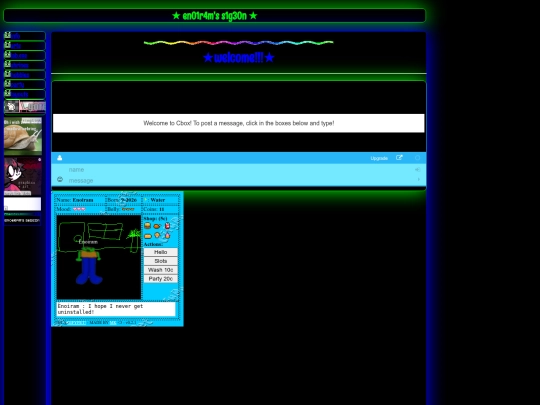This screenshot has height=405, width=540.
Task: Click the Coins count value
Action: pyautogui.click(x=162, y=209)
